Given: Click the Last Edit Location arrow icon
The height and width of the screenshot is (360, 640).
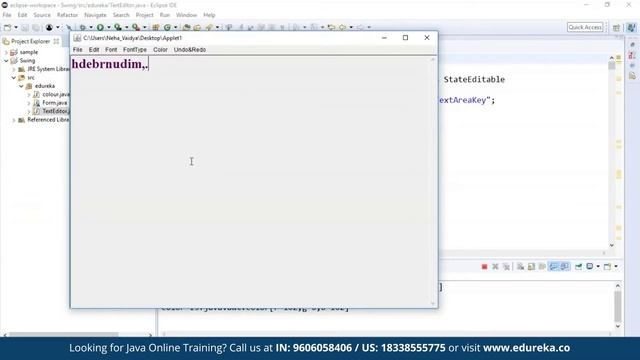Looking at the screenshot, I should click(331, 27).
